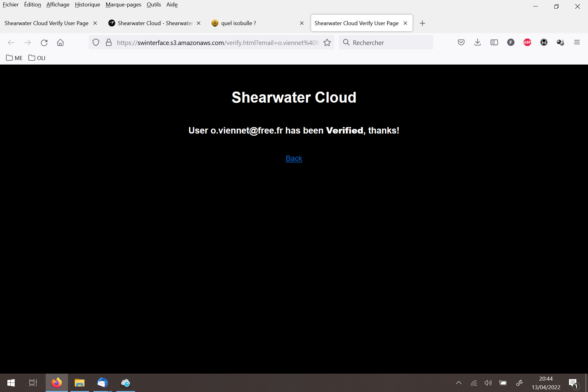Click the Back link on page
The height and width of the screenshot is (392, 588).
click(x=294, y=158)
